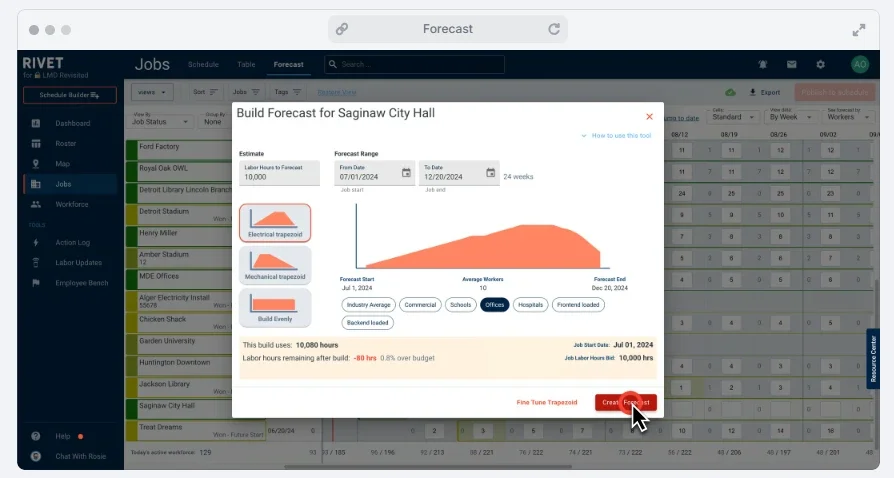Select the Electrical trapezoid shape
The width and height of the screenshot is (894, 478).
(x=275, y=223)
